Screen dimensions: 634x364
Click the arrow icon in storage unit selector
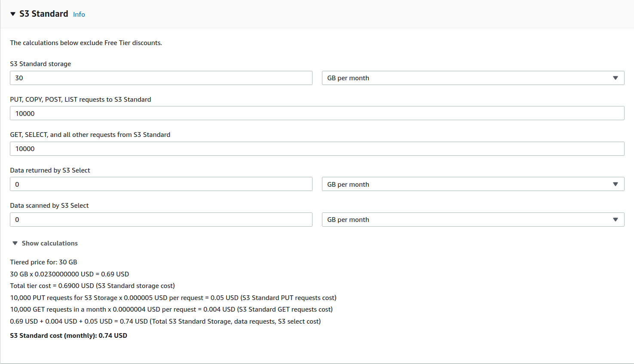point(615,78)
